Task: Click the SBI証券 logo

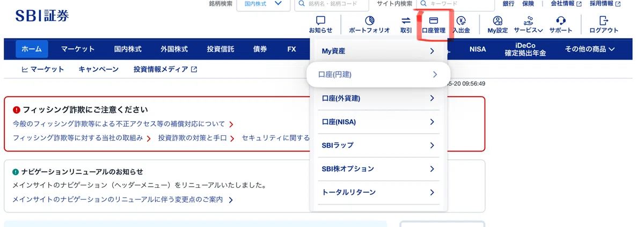Action: pyautogui.click(x=42, y=16)
